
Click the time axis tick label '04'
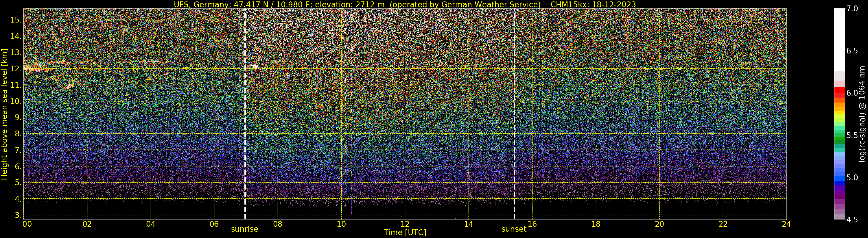151,224
